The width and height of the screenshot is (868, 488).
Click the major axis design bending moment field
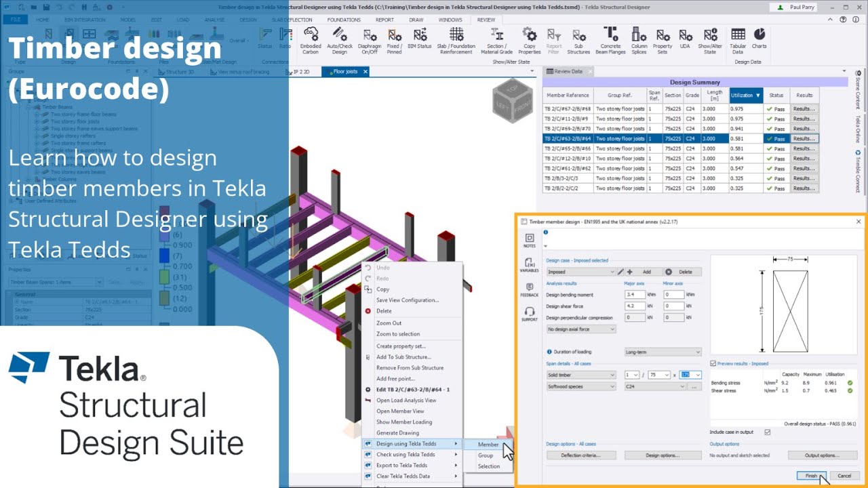pos(635,295)
